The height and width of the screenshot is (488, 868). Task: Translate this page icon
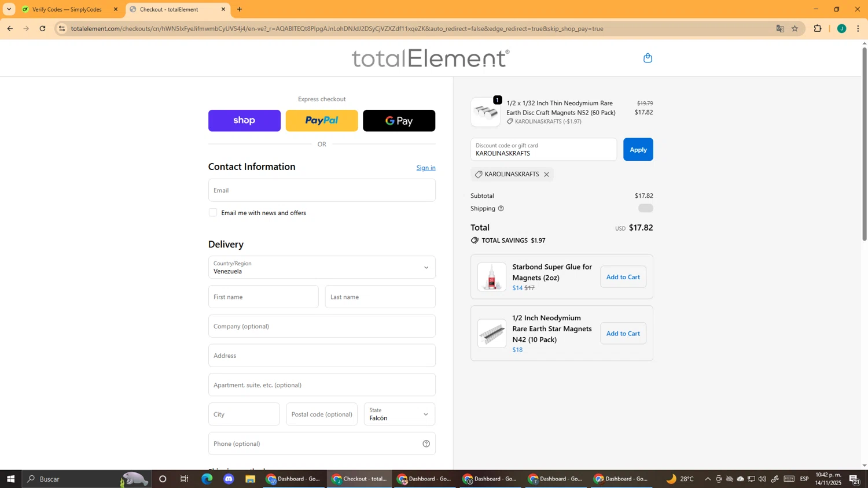780,28
